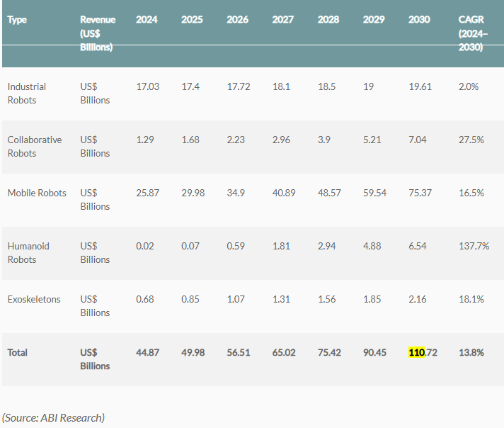Screen dimensions: 504x428
Task: Select the Industrial Robots row label
Action: tap(27, 93)
